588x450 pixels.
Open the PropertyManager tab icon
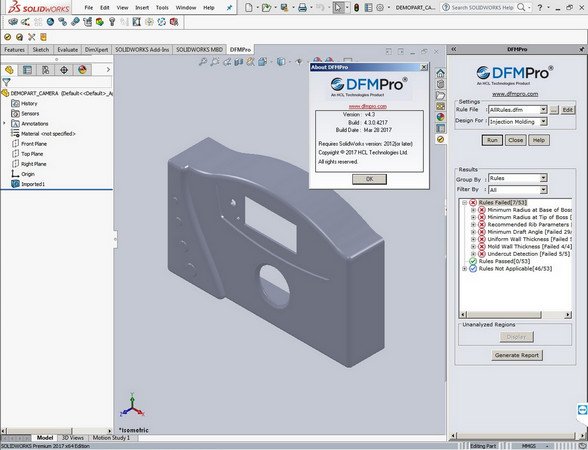27,70
